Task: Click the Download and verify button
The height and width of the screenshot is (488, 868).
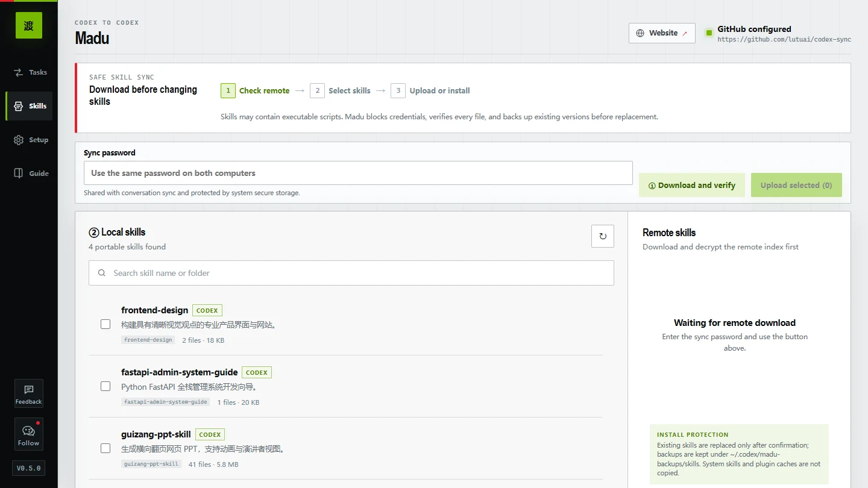Action: tap(691, 186)
